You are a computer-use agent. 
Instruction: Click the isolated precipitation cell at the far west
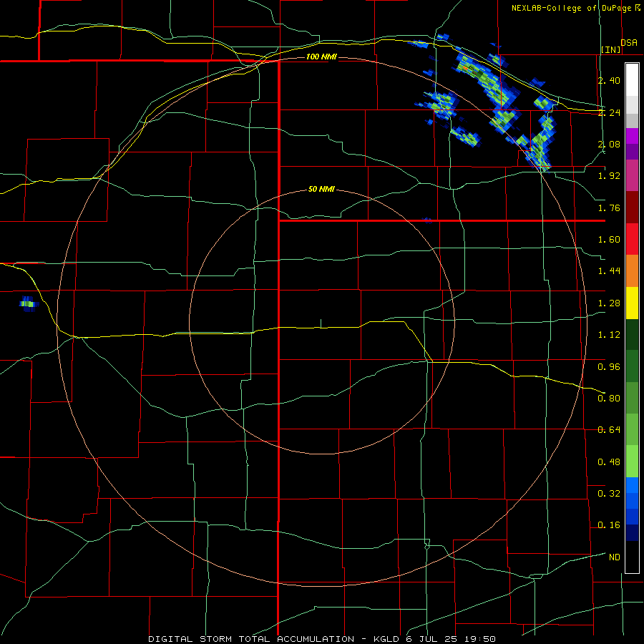point(29,304)
